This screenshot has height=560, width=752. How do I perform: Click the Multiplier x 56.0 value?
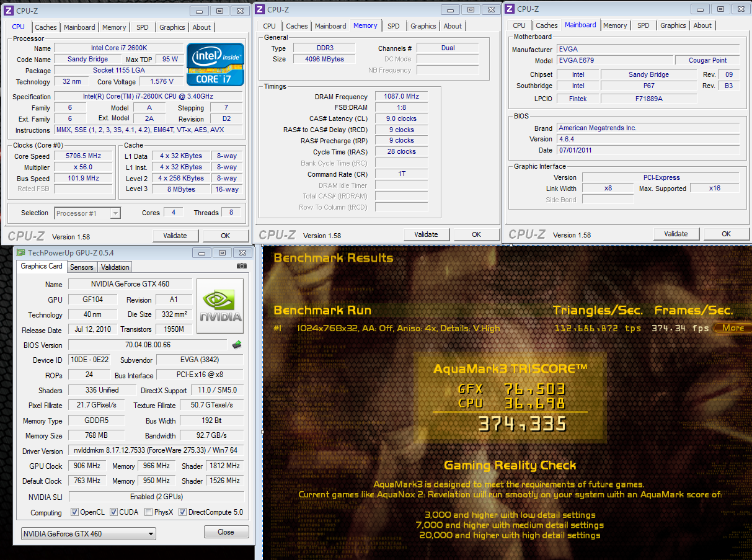[x=83, y=167]
